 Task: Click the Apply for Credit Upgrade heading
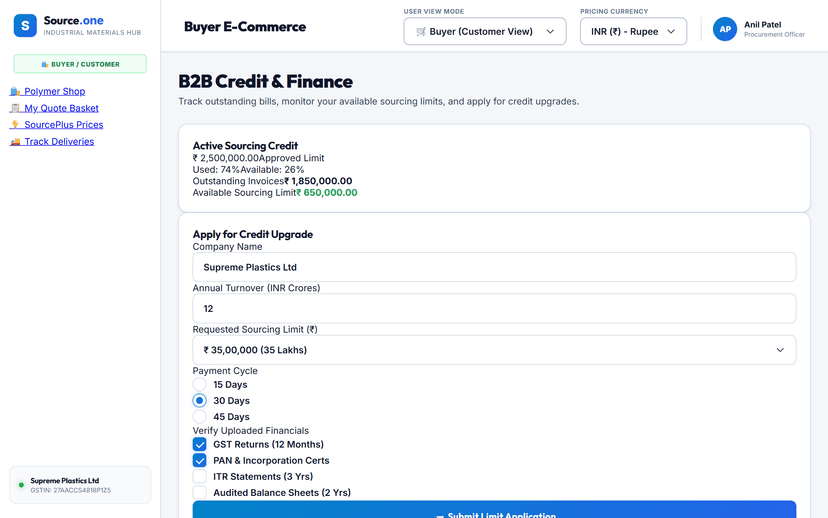coord(252,234)
